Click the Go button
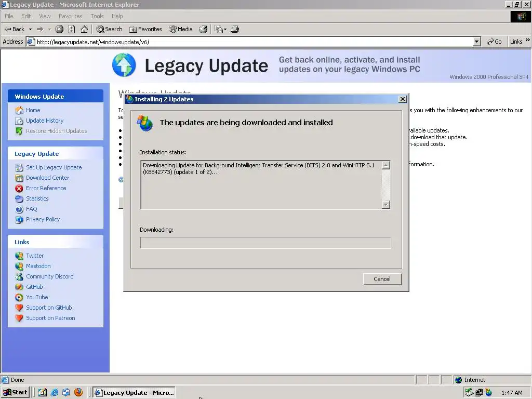The height and width of the screenshot is (399, 532). pos(495,42)
